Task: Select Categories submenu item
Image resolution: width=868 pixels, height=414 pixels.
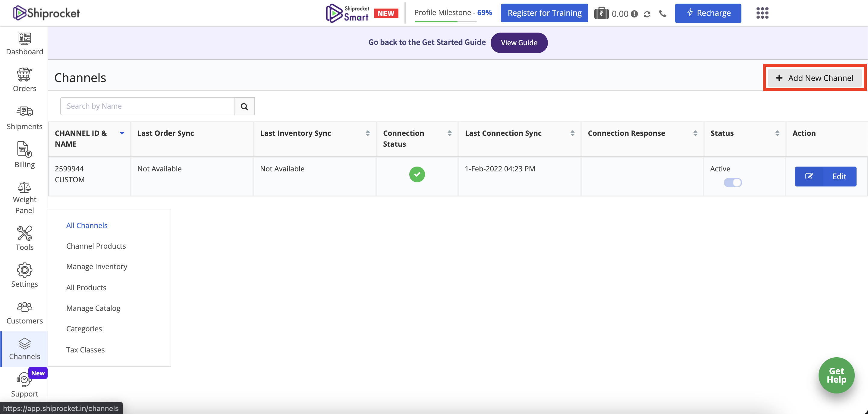Action: coord(84,329)
